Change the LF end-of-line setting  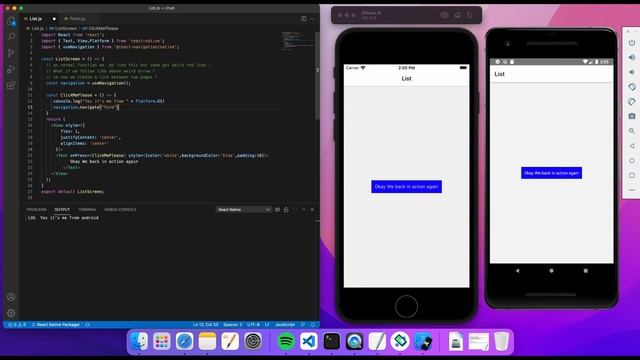pos(267,325)
